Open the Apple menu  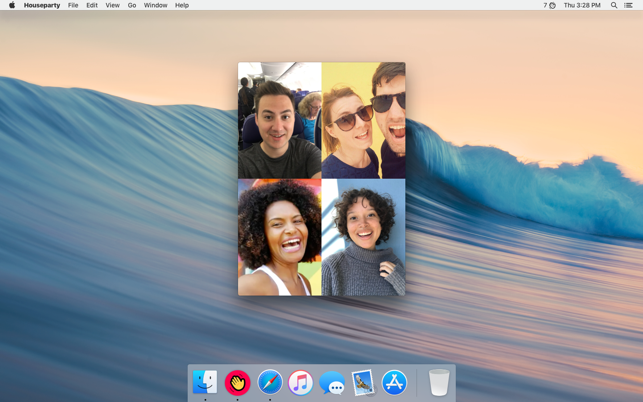coord(12,5)
